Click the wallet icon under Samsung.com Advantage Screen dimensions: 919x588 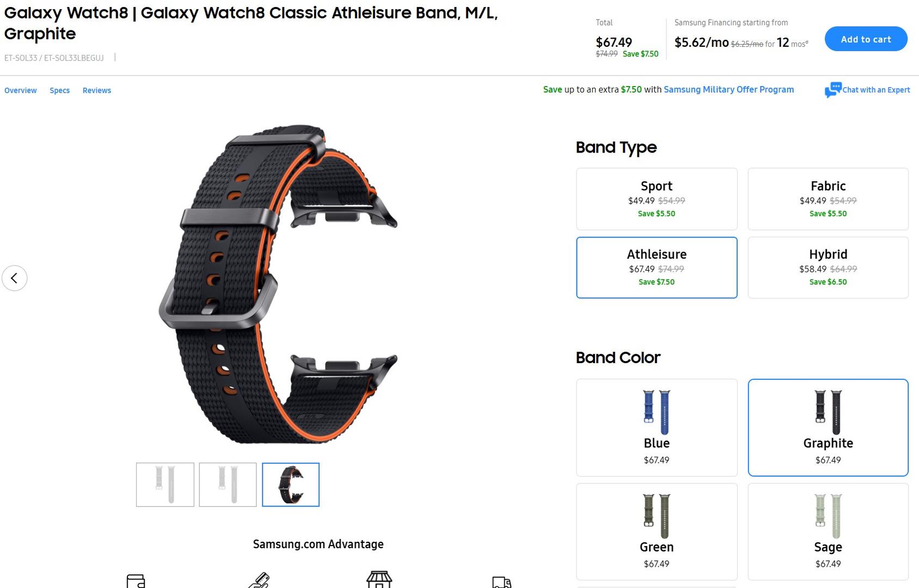(x=136, y=581)
